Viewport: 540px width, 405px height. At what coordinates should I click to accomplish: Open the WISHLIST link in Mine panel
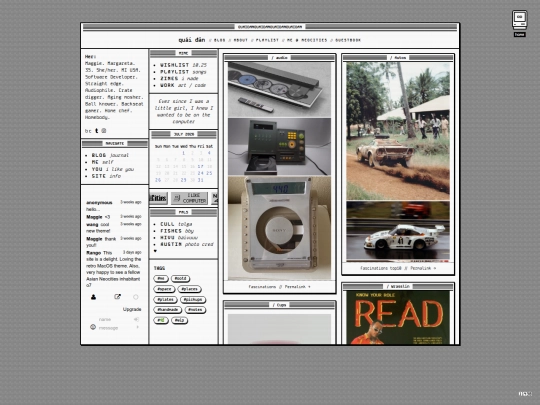[183, 65]
